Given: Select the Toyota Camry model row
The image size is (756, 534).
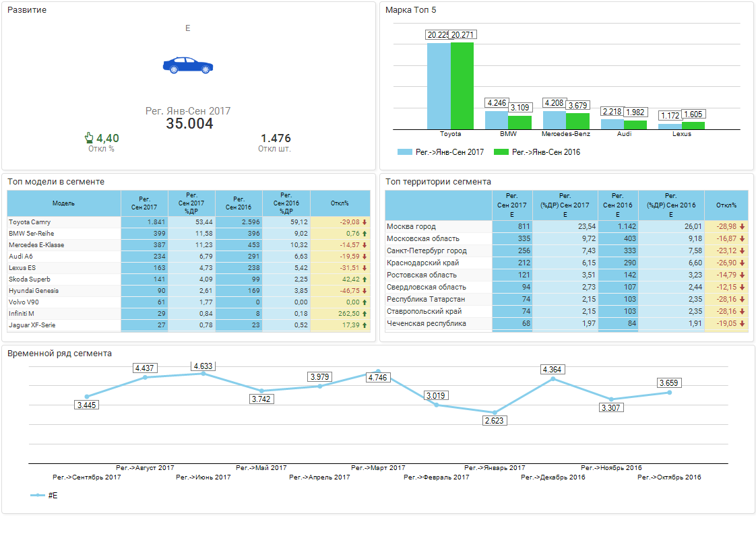Looking at the screenshot, I should point(189,222).
